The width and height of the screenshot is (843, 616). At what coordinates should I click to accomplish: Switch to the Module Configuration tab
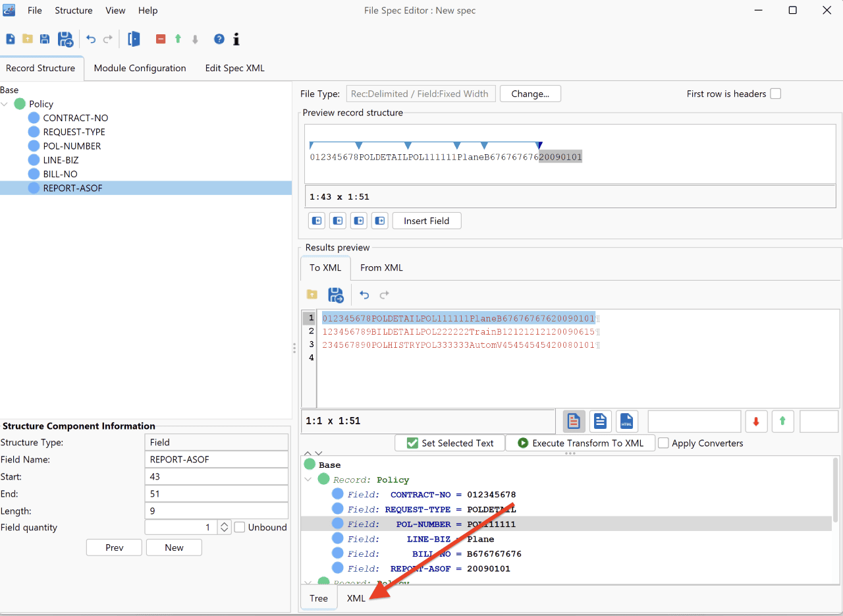(140, 68)
